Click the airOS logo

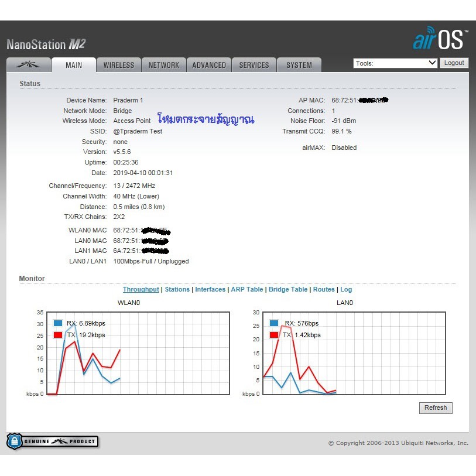point(440,39)
